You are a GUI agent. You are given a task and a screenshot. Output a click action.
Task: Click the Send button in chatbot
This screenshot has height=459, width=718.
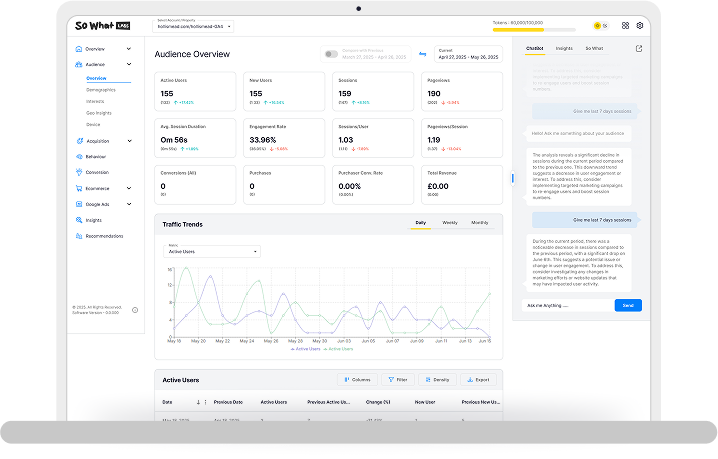pyautogui.click(x=628, y=305)
